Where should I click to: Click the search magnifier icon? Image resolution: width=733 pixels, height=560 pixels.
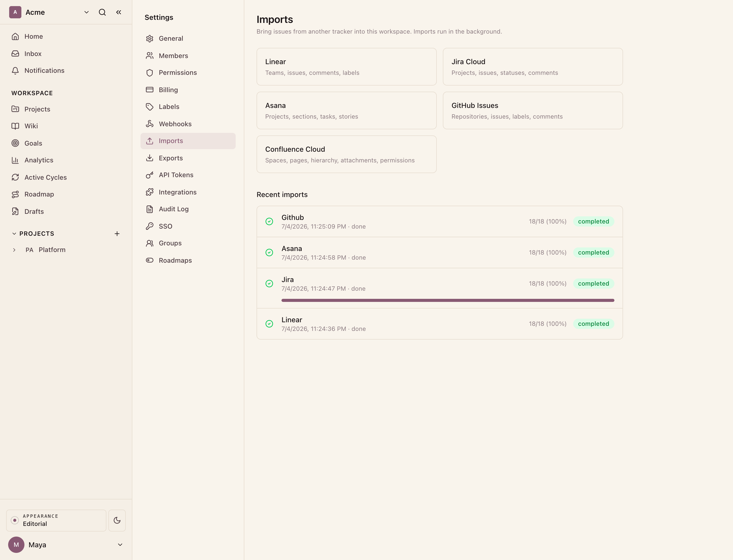pos(102,12)
